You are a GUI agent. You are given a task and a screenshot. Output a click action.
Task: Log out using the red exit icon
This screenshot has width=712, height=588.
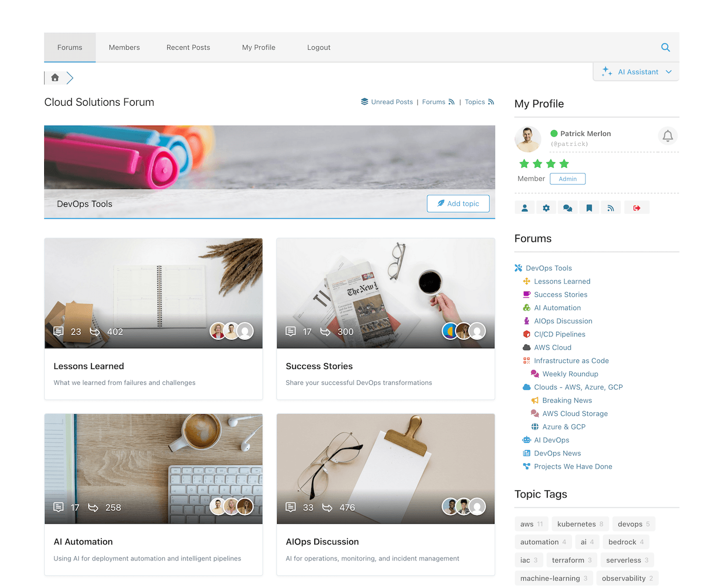637,207
